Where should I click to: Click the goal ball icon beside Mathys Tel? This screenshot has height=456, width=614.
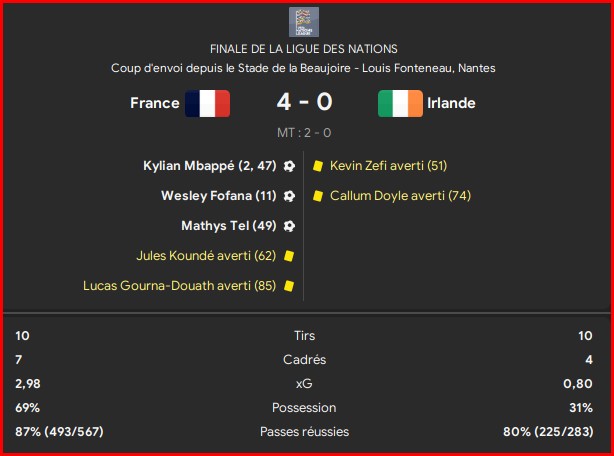pyautogui.click(x=289, y=226)
